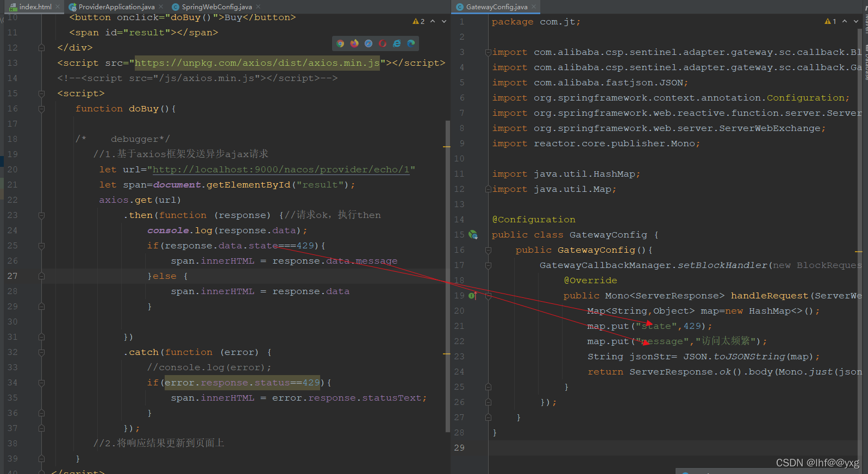This screenshot has width=868, height=474.
Task: Collapse the GatewayConfig constructor on line 16
Action: [488, 250]
